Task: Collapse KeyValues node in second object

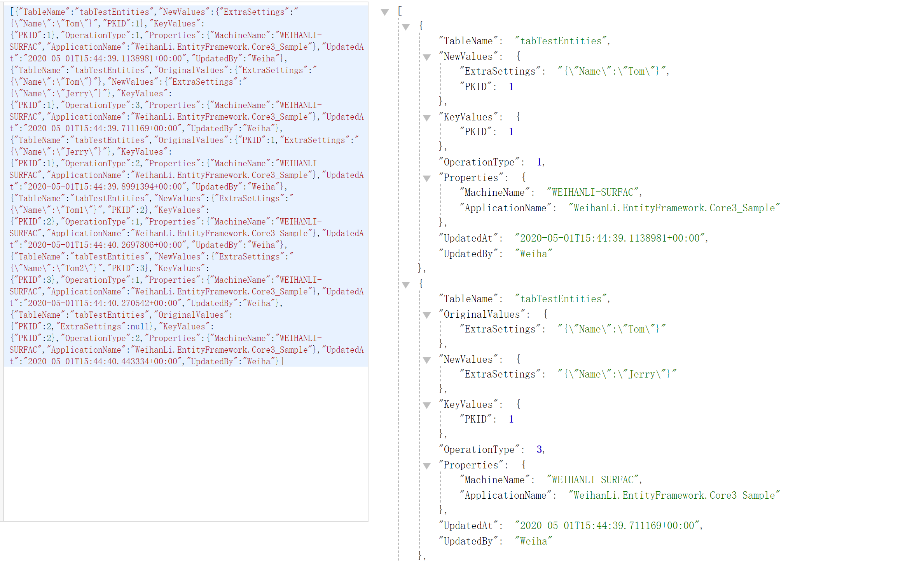Action: [427, 405]
